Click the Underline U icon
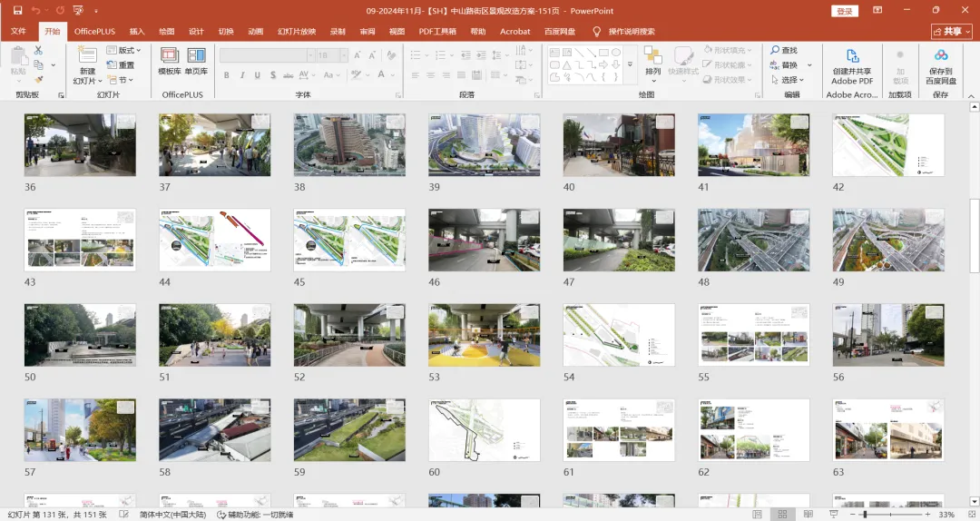This screenshot has height=521, width=980. pos(258,75)
